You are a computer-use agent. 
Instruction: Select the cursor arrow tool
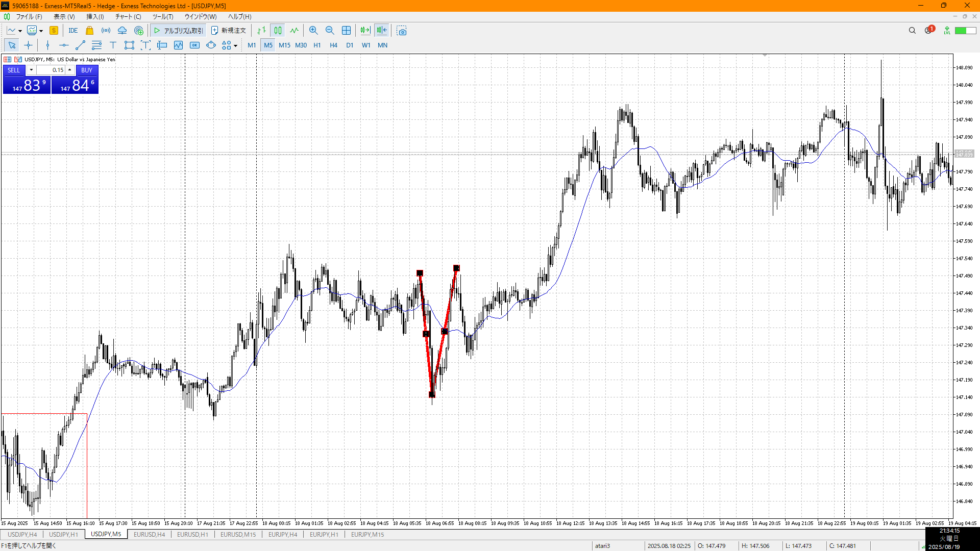point(12,45)
